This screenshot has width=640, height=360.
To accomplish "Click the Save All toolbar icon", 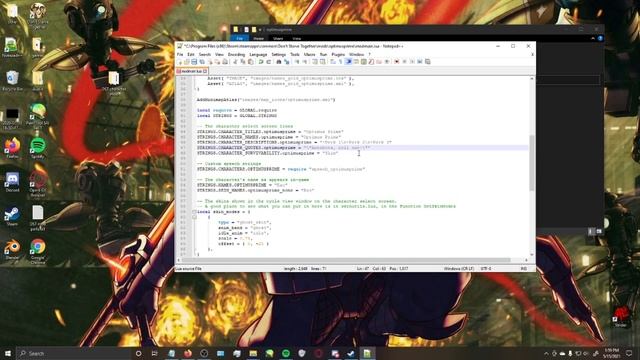I will [x=202, y=62].
